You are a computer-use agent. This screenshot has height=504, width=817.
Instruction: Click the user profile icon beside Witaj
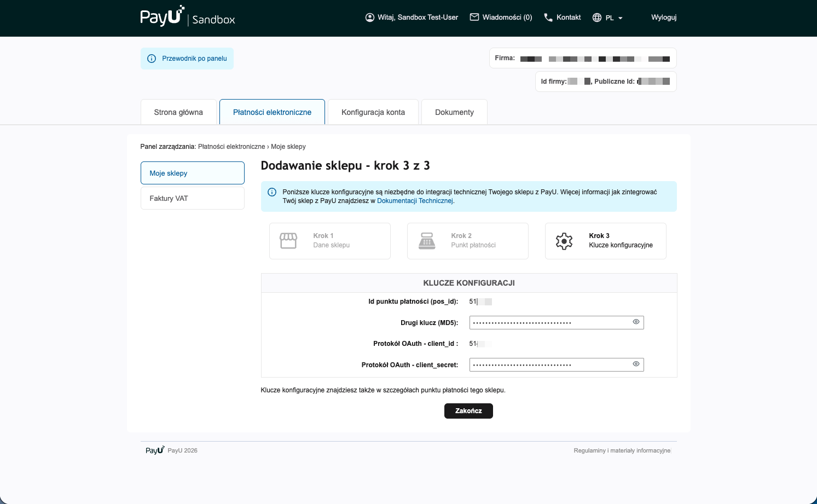pos(370,18)
